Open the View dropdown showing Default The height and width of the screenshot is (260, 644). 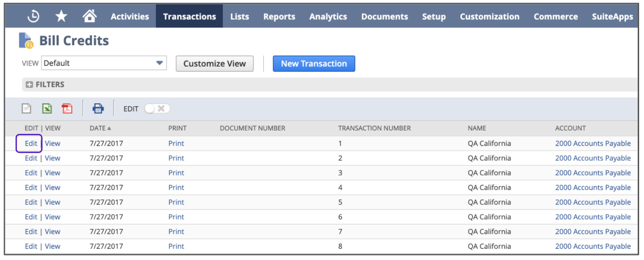(x=104, y=63)
